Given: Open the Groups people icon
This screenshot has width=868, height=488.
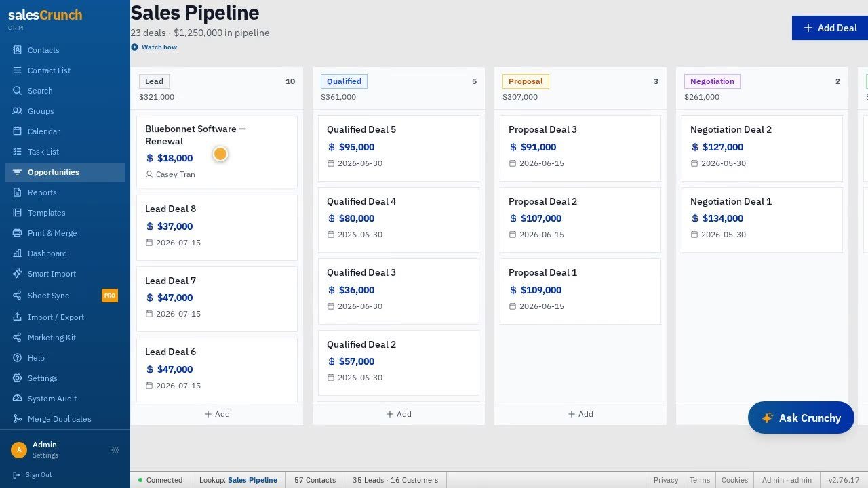Looking at the screenshot, I should [x=17, y=111].
